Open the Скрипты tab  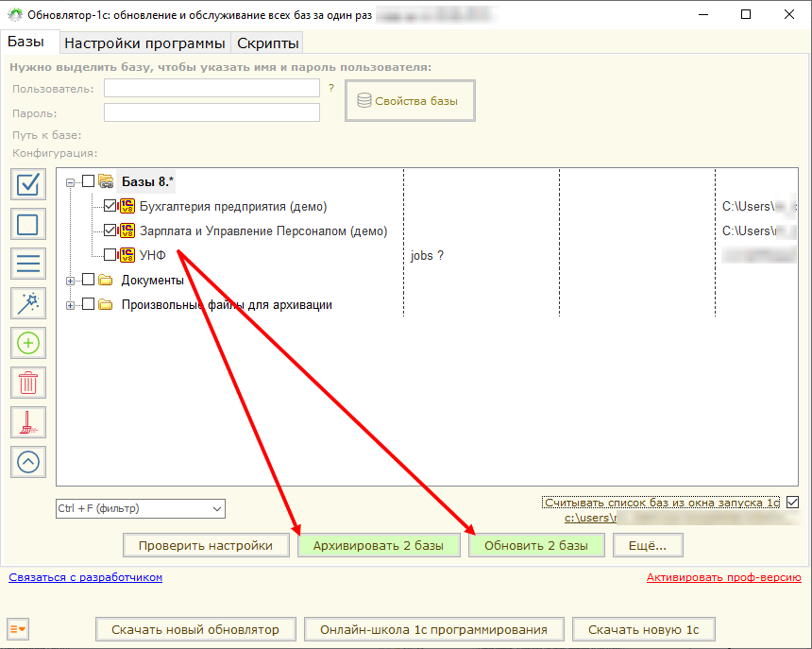(268, 43)
